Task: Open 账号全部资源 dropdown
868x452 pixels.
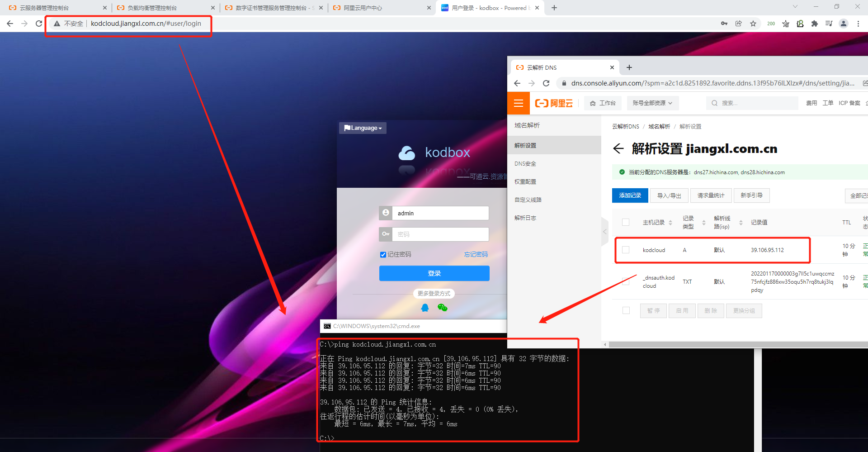Action: point(652,103)
